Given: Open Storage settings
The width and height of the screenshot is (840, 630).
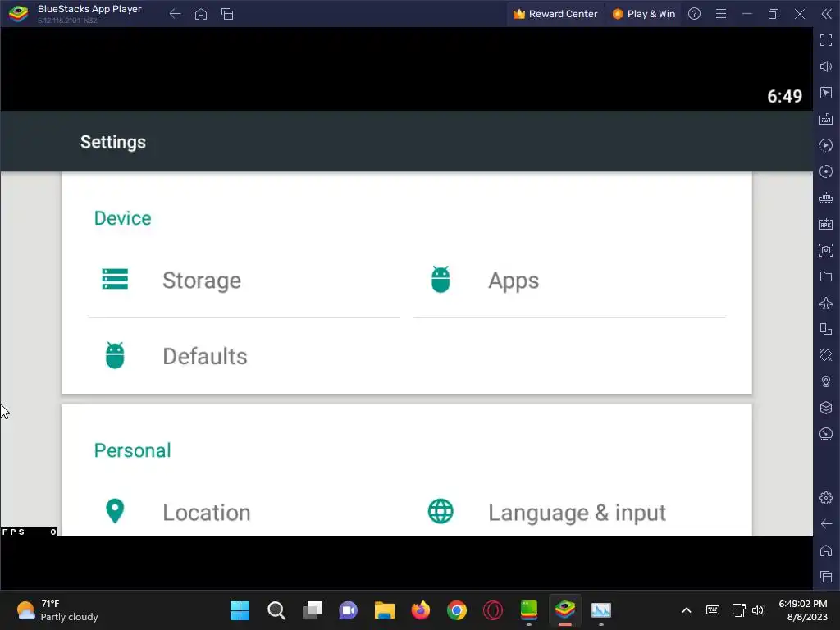Looking at the screenshot, I should click(x=244, y=281).
